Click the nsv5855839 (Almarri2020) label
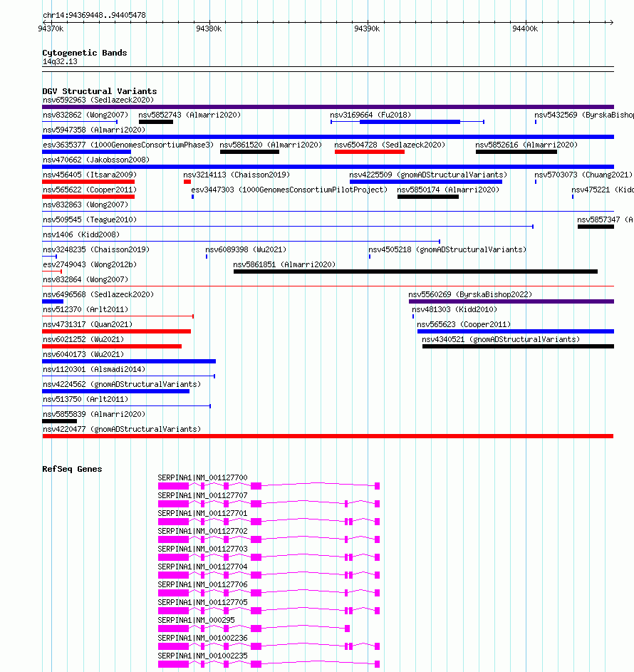Image resolution: width=634 pixels, height=672 pixels. 94,415
